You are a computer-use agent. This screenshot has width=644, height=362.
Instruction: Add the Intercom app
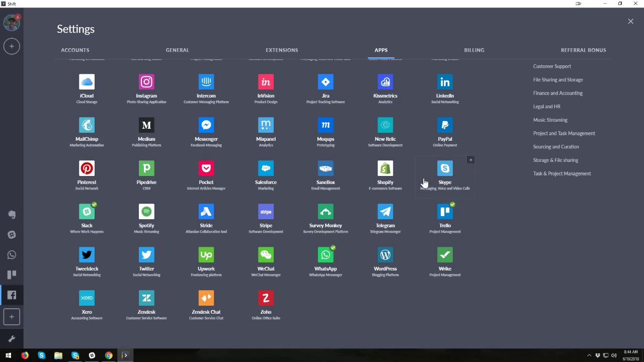pyautogui.click(x=206, y=82)
